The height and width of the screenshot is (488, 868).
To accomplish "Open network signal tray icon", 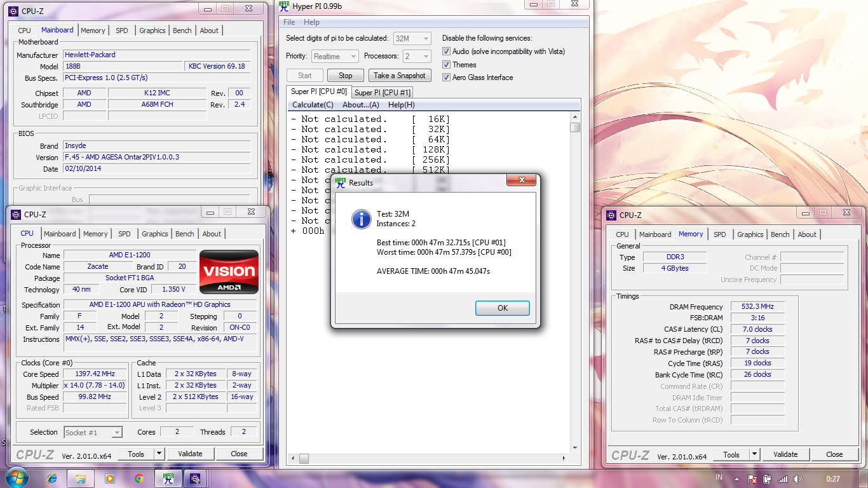I will point(783,478).
